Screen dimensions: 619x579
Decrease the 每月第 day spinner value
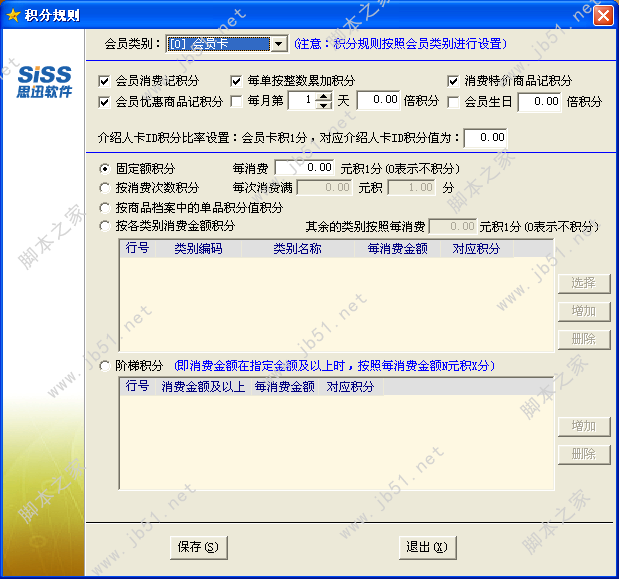click(x=324, y=105)
